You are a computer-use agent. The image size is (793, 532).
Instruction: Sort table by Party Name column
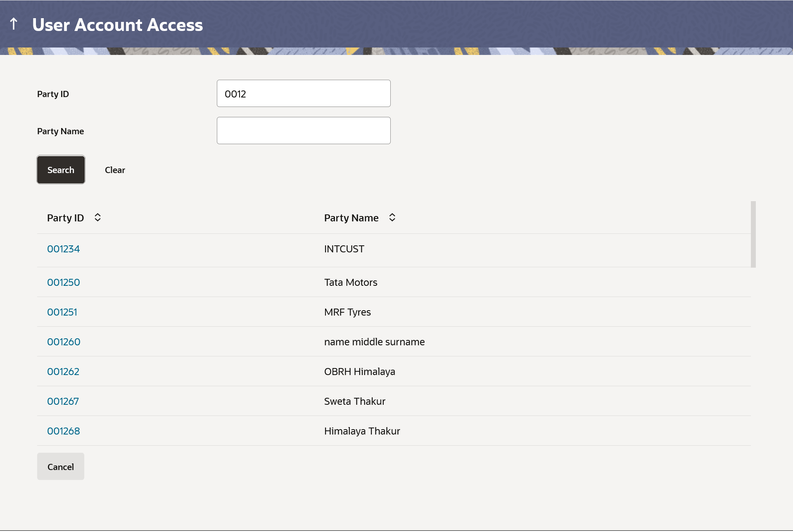[392, 218]
